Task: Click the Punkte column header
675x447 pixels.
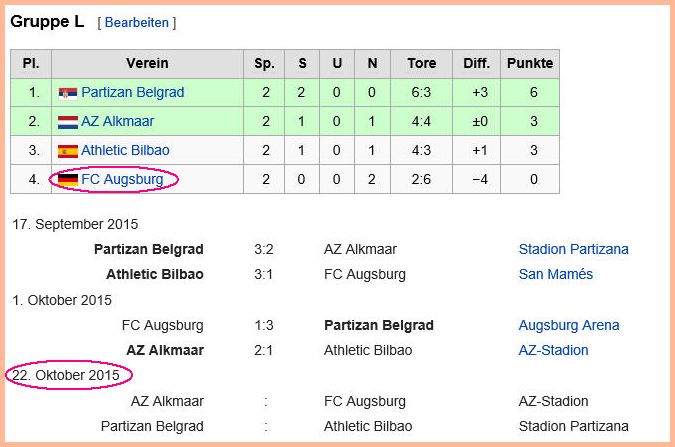Action: (530, 64)
